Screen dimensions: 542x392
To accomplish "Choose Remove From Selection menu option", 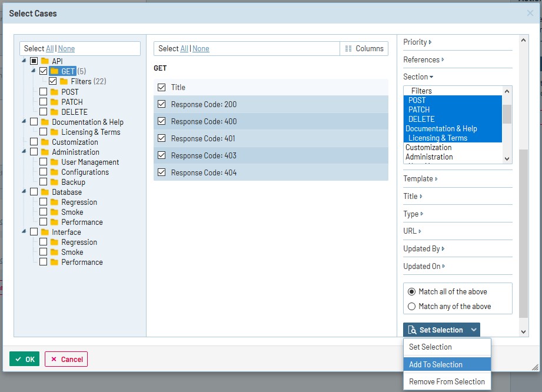I will click(447, 381).
